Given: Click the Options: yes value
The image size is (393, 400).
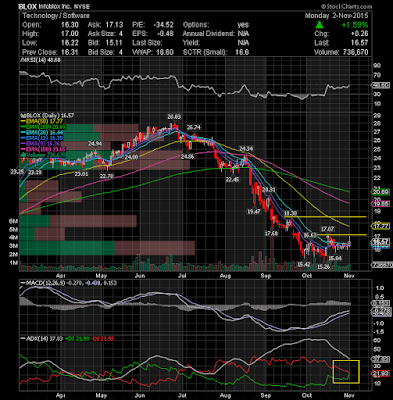Looking at the screenshot, I should 243,25.
